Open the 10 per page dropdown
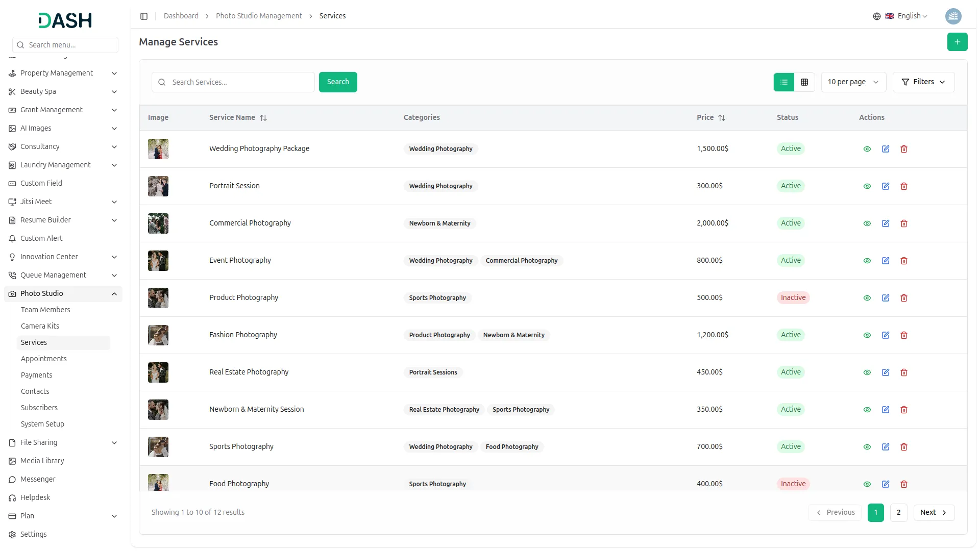This screenshot has height=551, width=980. point(853,82)
